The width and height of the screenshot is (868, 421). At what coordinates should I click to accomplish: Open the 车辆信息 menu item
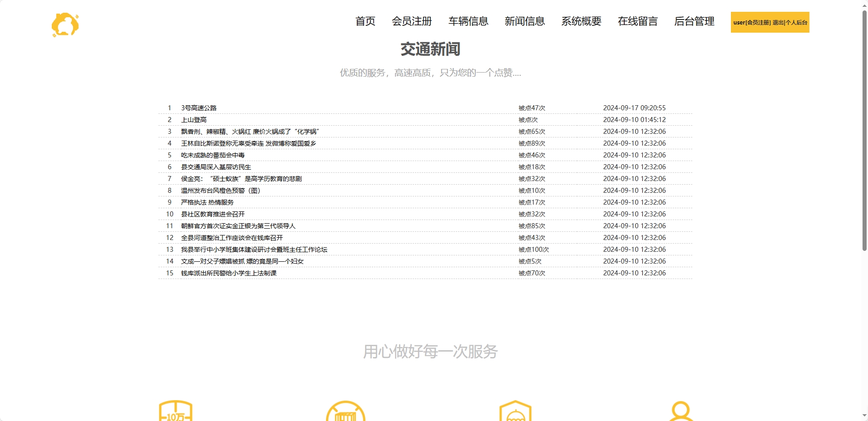tap(469, 21)
